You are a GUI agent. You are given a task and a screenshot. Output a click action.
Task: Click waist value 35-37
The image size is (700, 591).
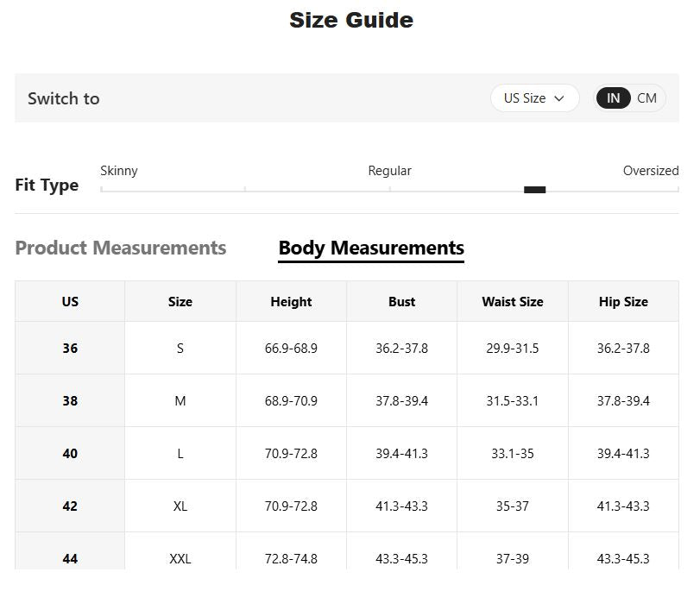(513, 506)
